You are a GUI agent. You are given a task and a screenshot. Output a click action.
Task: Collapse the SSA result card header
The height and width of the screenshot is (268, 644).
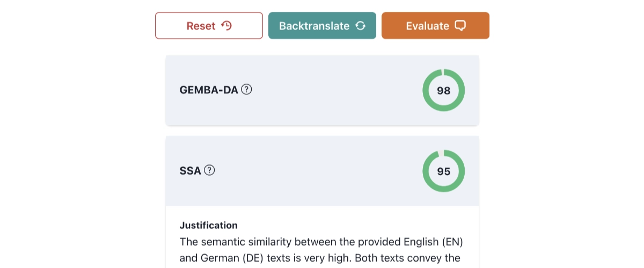(x=322, y=171)
